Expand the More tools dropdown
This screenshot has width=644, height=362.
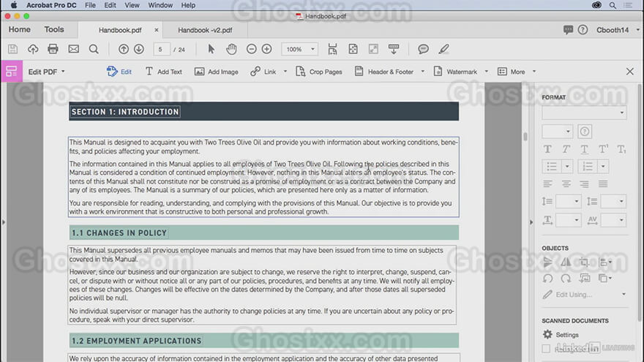coord(534,72)
